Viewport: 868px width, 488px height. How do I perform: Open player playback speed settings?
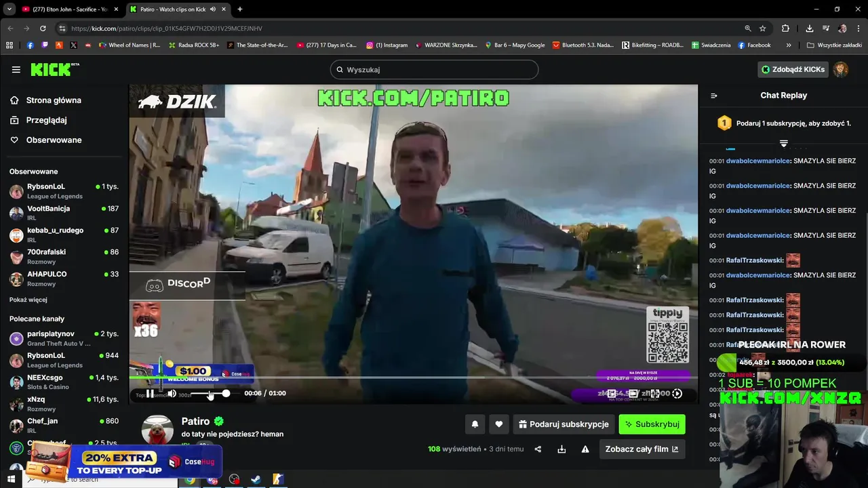click(677, 393)
